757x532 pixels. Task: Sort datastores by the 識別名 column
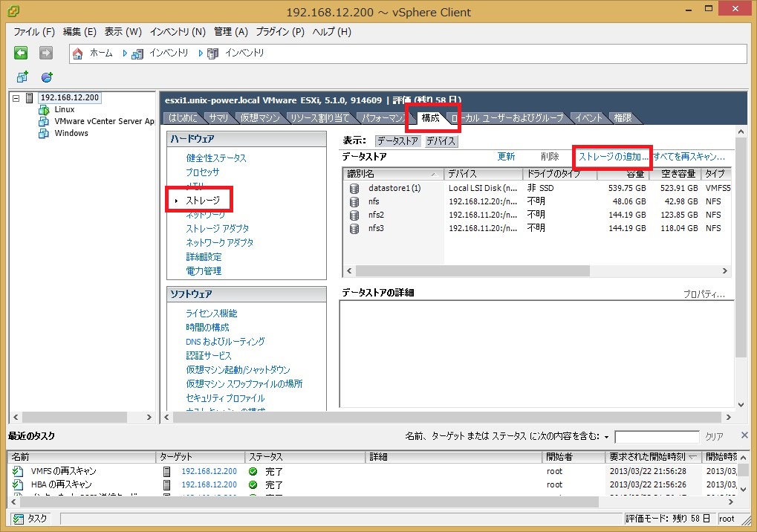coord(392,174)
